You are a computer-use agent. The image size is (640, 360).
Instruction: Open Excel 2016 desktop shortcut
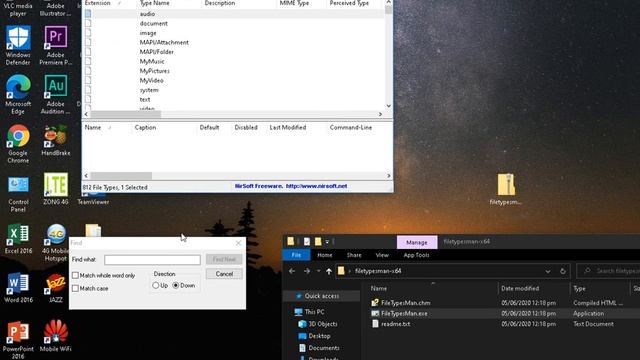click(18, 238)
